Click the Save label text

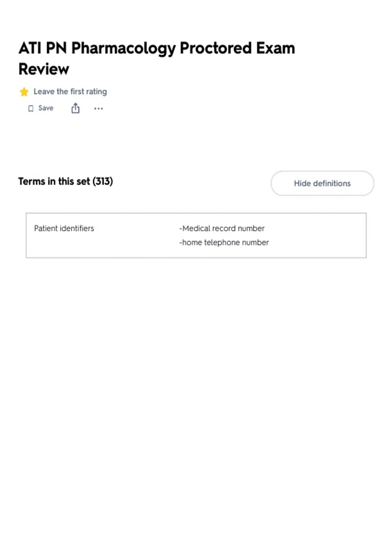46,108
